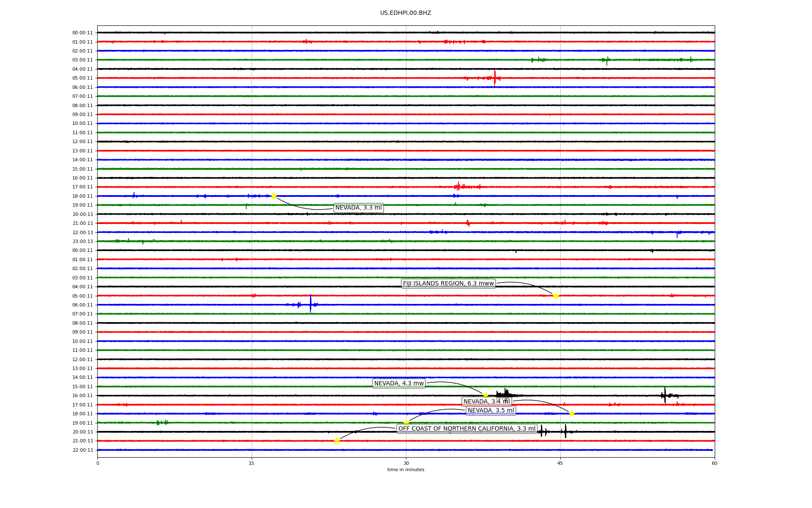Click the NEVADA 4.3 mw star marker
Screen dimensions: 812x508
pos(486,395)
